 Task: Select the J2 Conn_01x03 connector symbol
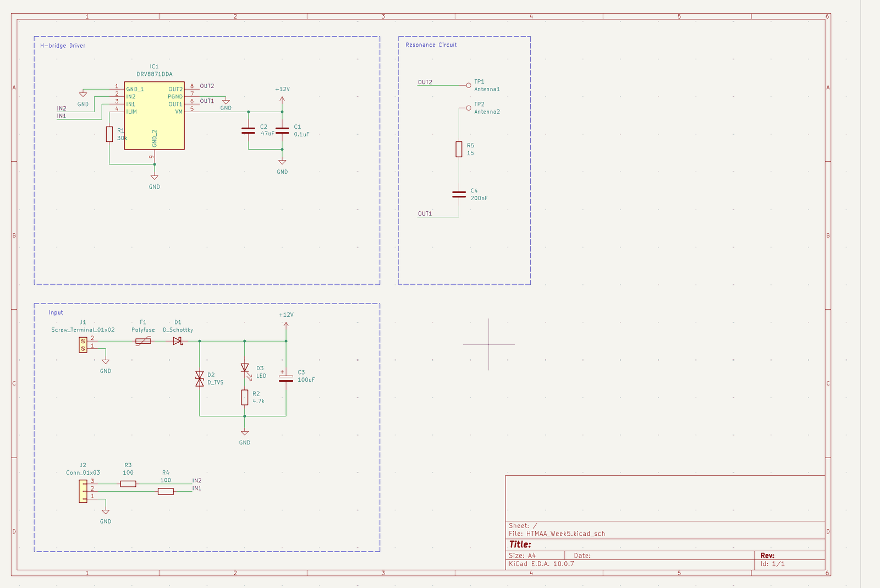(83, 491)
